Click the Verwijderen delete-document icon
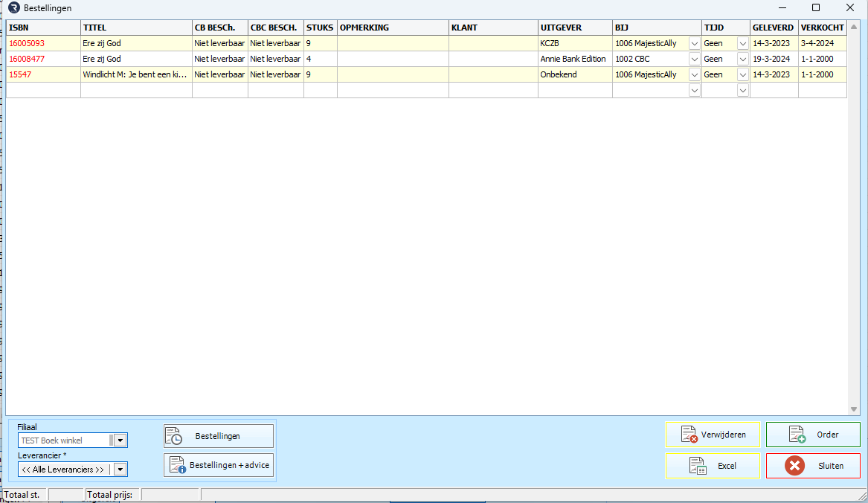 [689, 435]
